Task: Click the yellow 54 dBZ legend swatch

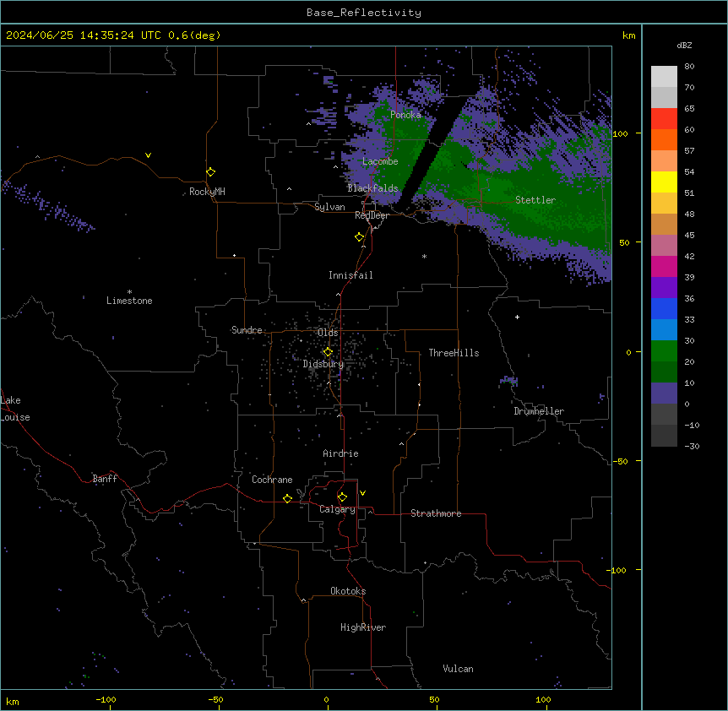Action: 664,182
